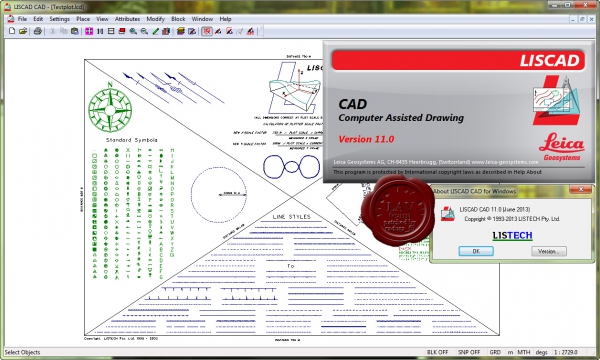
Task: Click the stacked layers icon
Action: point(181,31)
